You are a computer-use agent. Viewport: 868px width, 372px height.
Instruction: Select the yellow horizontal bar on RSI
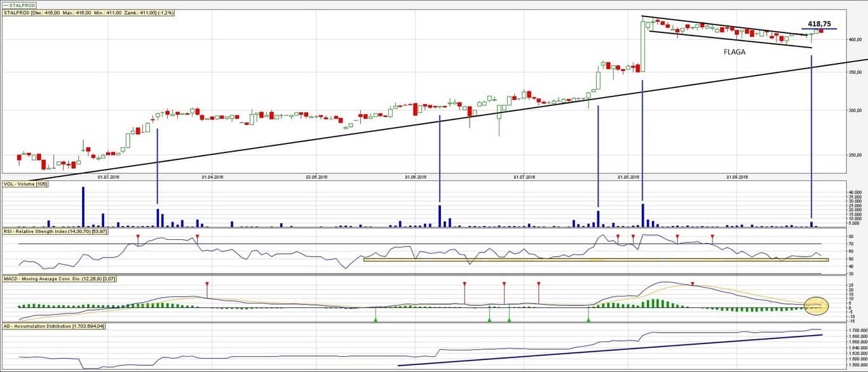coord(596,260)
